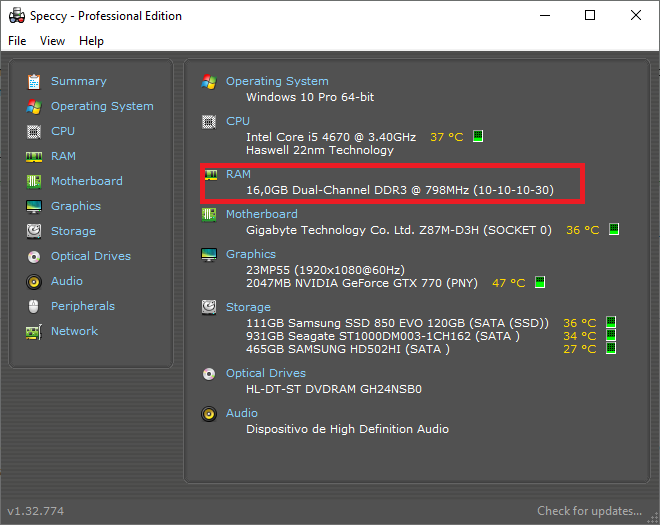The height and width of the screenshot is (526, 660).
Task: Click the Optical Drives disc sidebar icon
Action: coord(34,256)
